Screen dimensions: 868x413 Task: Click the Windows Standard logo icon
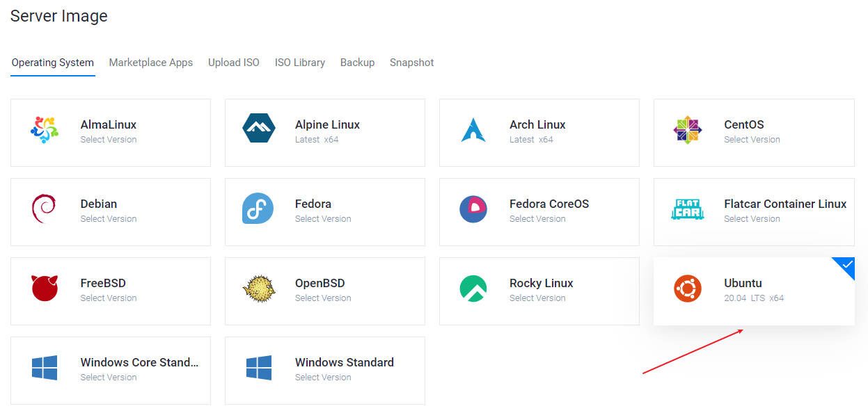(x=259, y=368)
